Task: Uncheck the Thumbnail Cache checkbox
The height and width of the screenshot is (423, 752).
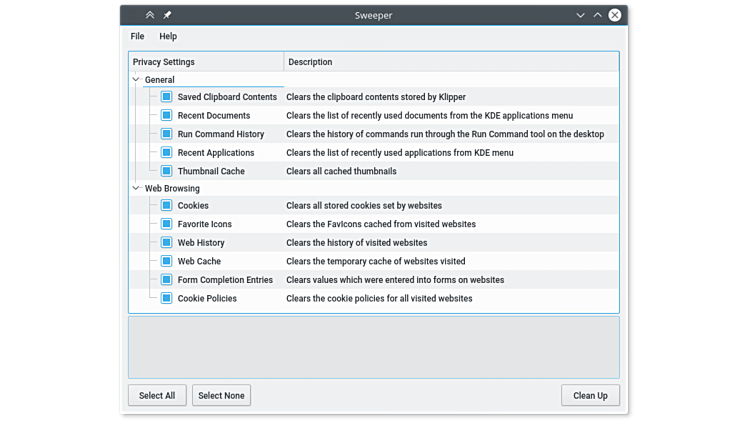Action: tap(167, 171)
